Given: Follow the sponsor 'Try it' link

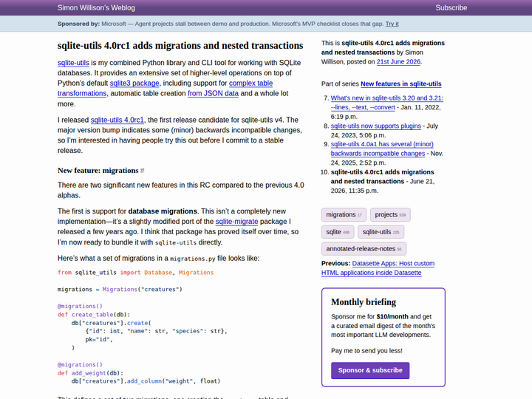Looking at the screenshot, I should click(x=392, y=24).
